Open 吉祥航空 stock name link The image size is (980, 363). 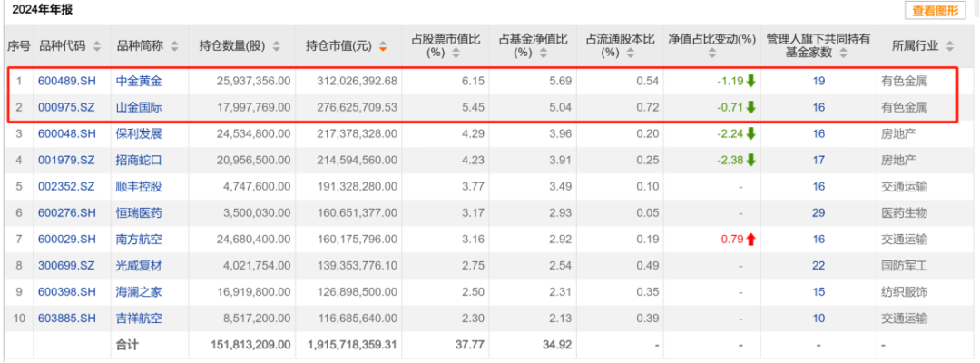coord(139,319)
